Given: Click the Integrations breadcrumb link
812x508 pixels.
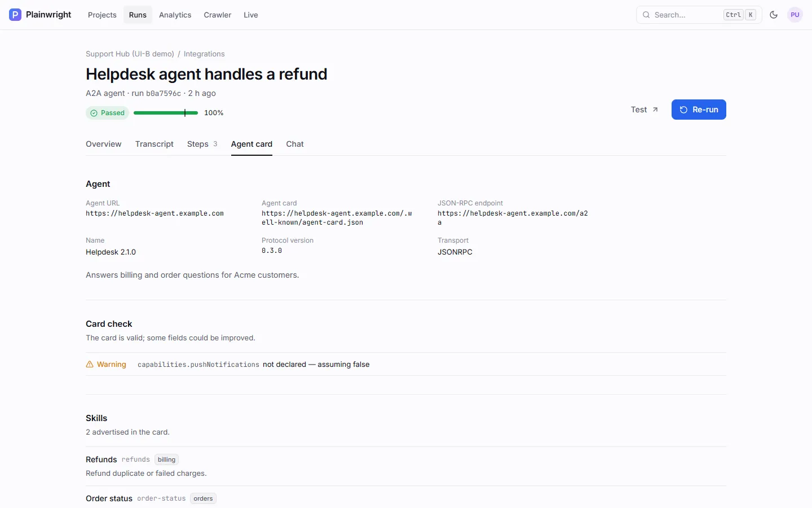Looking at the screenshot, I should (x=204, y=54).
